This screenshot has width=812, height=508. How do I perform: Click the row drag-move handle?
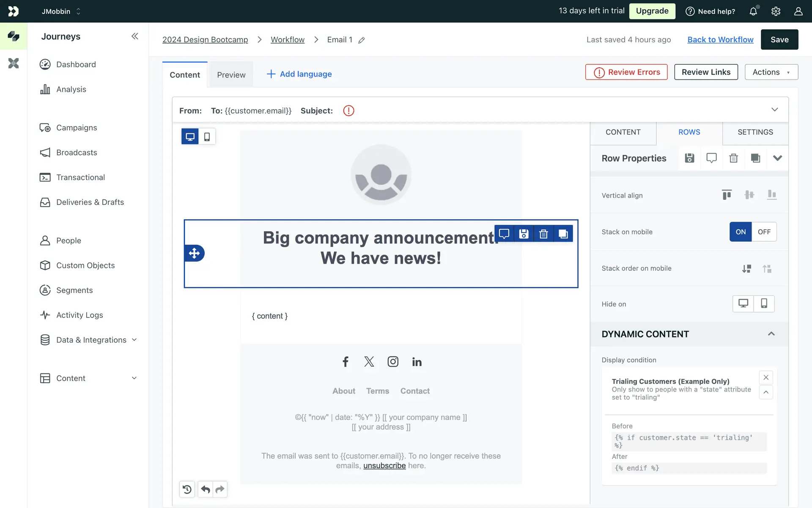click(194, 253)
